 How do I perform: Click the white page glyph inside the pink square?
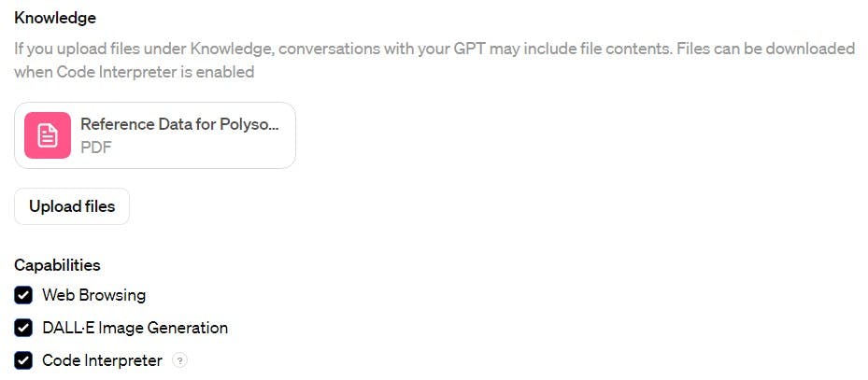(x=48, y=135)
